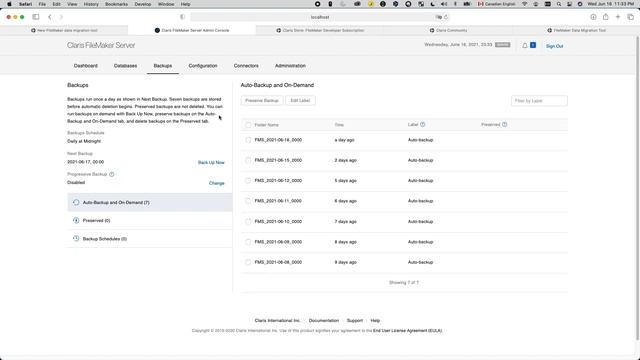
Task: Click the Safari downloads icon
Action: click(593, 17)
